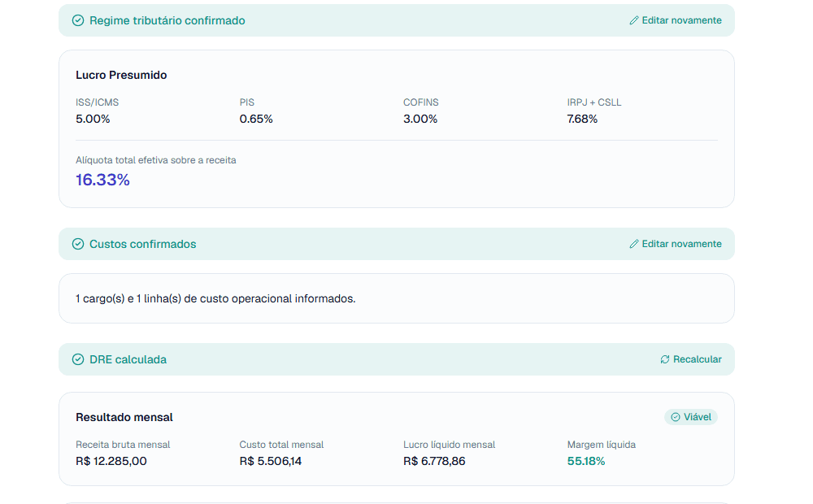This screenshot has height=504, width=813.
Task: Click the Alíquota total efetiva sobre a receita label
Action: tap(156, 160)
